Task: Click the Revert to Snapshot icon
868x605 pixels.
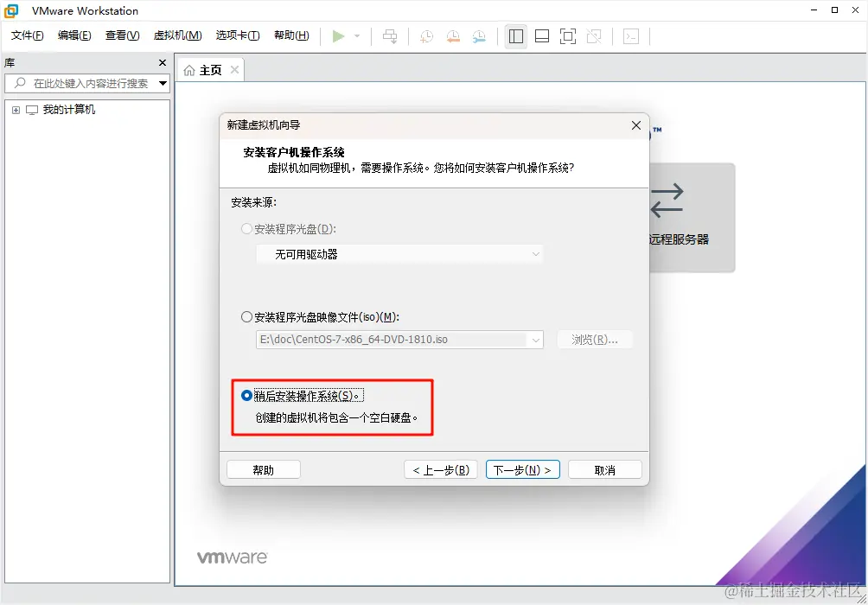Action: [453, 36]
